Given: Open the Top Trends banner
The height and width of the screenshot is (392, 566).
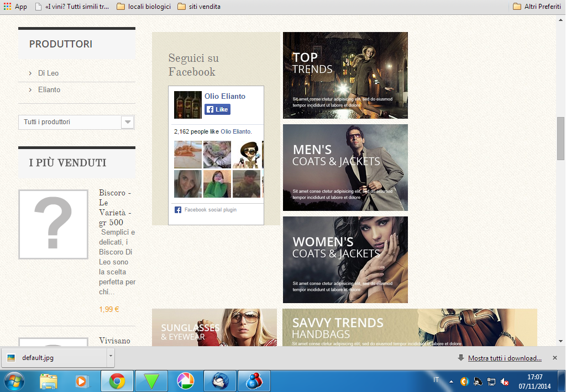Looking at the screenshot, I should [x=345, y=76].
